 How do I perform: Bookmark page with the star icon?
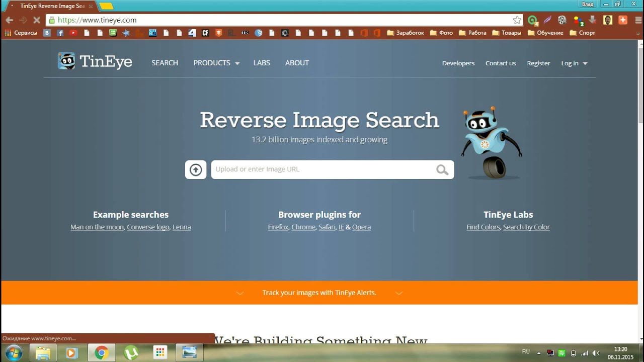(517, 20)
